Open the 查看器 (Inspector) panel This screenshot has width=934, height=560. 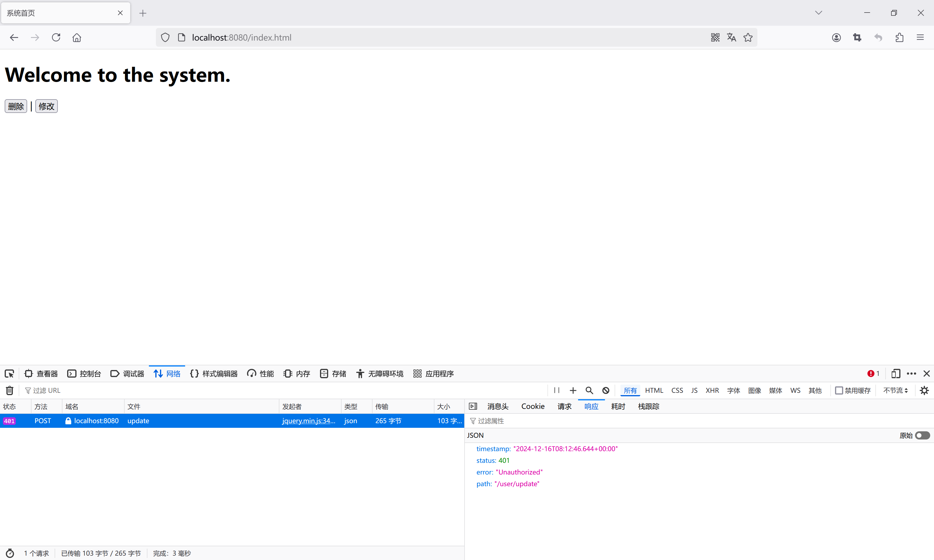click(41, 373)
